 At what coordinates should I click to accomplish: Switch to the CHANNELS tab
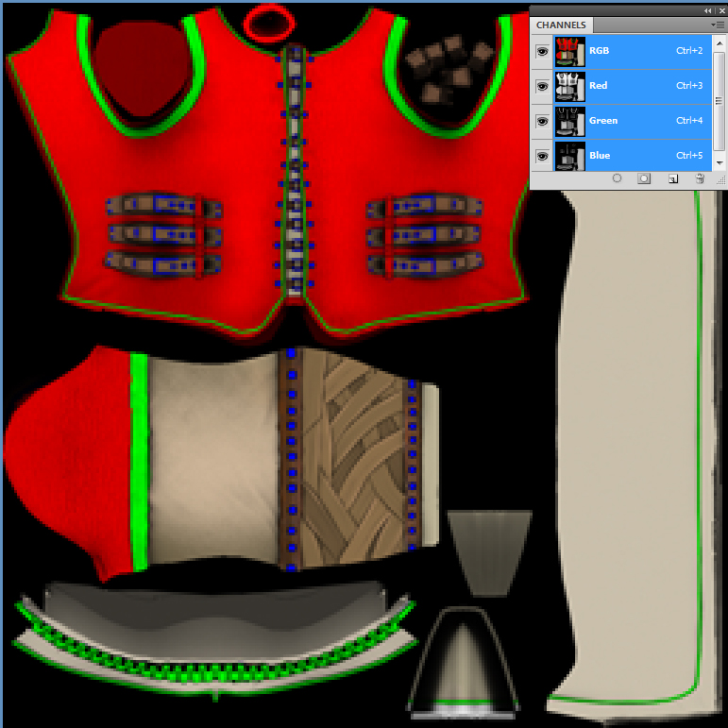tap(561, 25)
